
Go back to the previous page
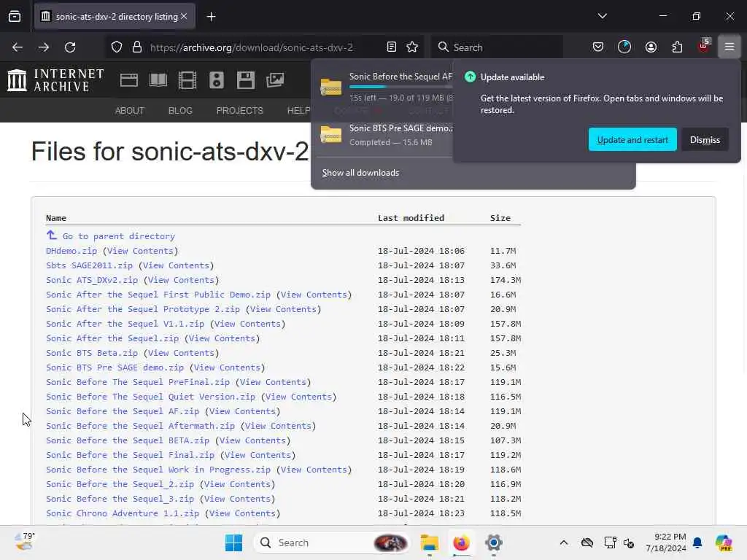[x=18, y=47]
